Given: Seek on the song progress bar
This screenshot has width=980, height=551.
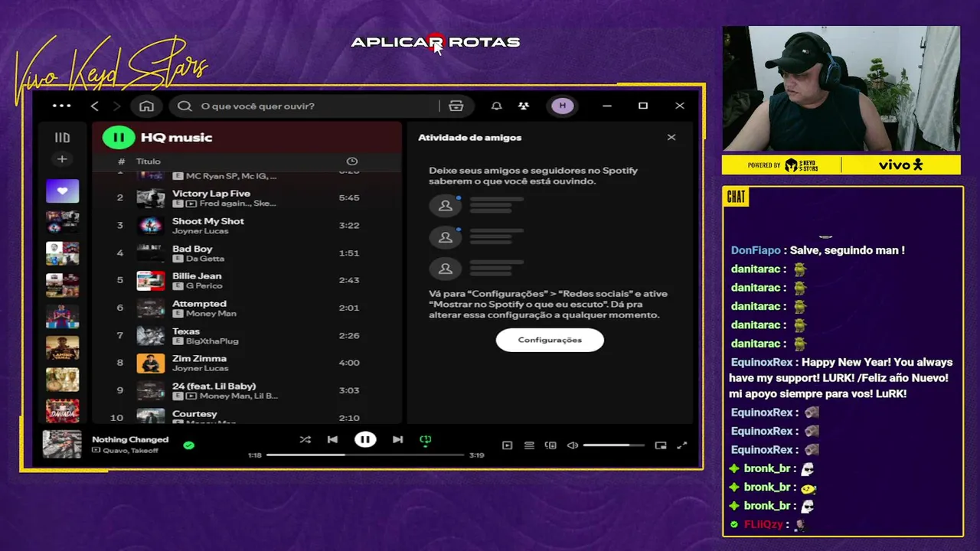Looking at the screenshot, I should pos(365,455).
